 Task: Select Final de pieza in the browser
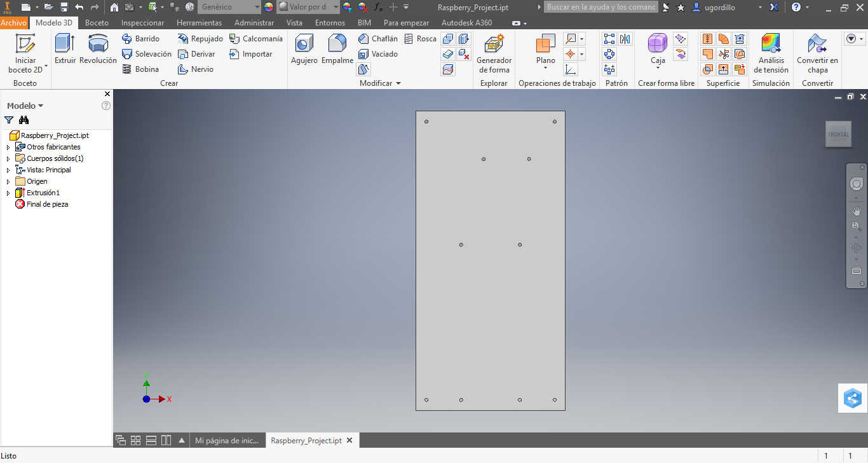pos(42,204)
